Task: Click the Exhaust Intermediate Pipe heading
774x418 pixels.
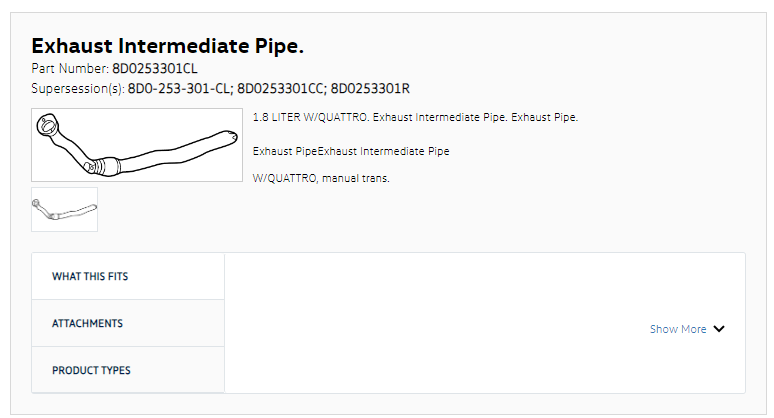Action: [167, 46]
